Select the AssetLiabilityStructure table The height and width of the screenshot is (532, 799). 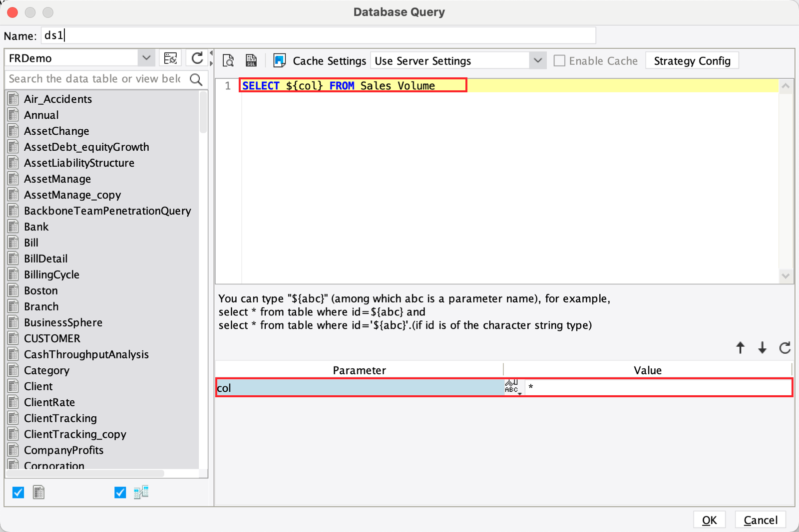[79, 163]
